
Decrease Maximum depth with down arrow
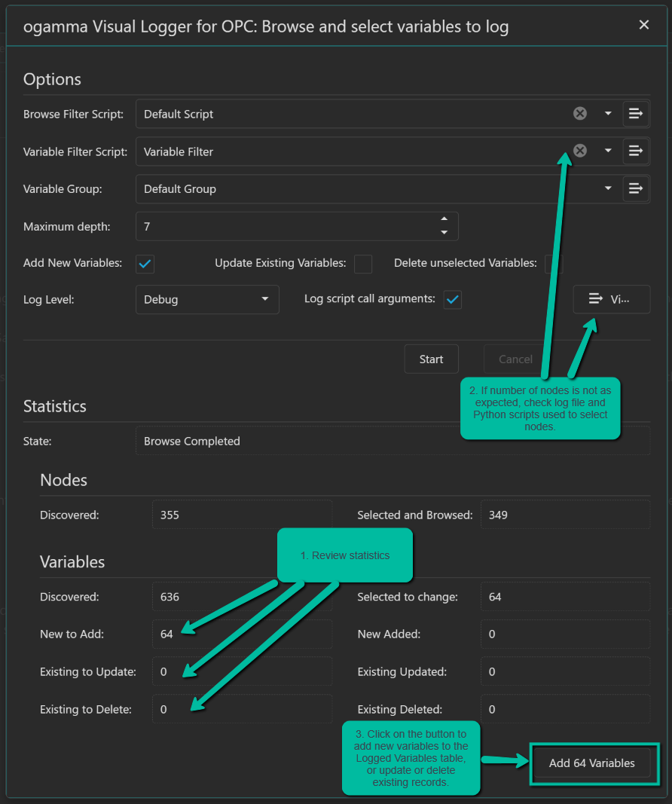pos(444,232)
